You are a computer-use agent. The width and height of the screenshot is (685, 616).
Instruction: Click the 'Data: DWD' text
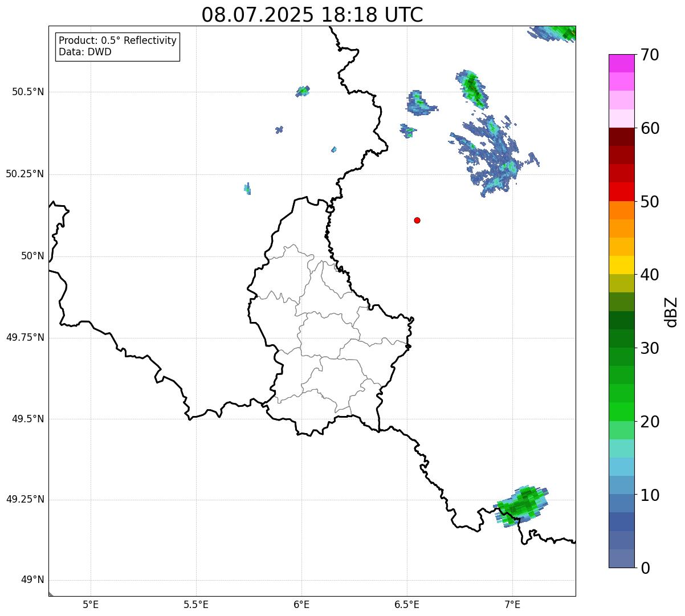pyautogui.click(x=85, y=52)
